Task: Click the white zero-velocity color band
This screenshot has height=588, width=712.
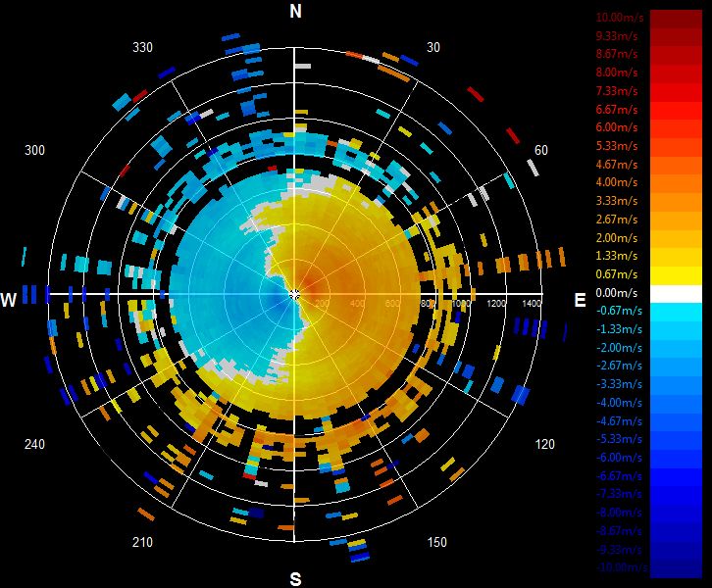Action: [676, 294]
